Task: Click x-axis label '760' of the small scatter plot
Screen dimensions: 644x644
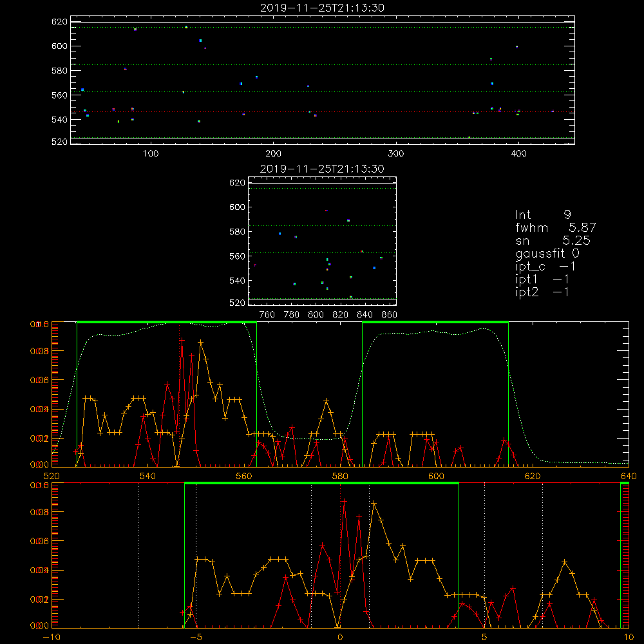Action: click(x=267, y=315)
